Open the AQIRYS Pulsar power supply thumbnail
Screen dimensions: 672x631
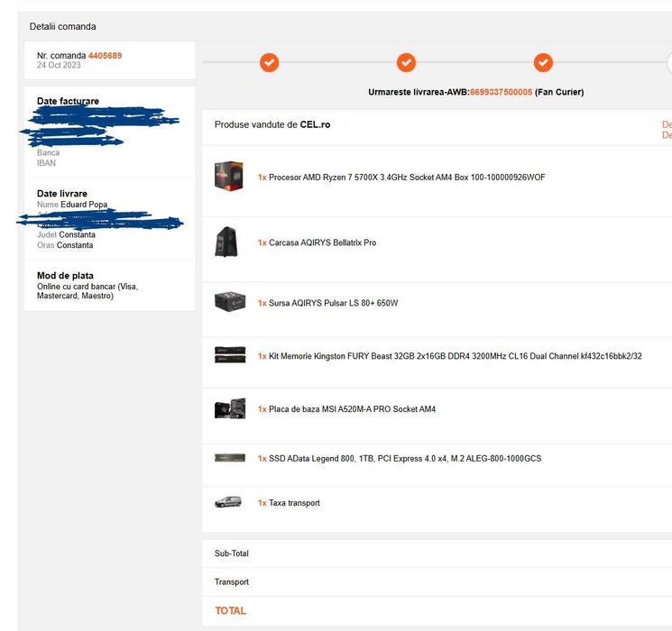tap(230, 302)
